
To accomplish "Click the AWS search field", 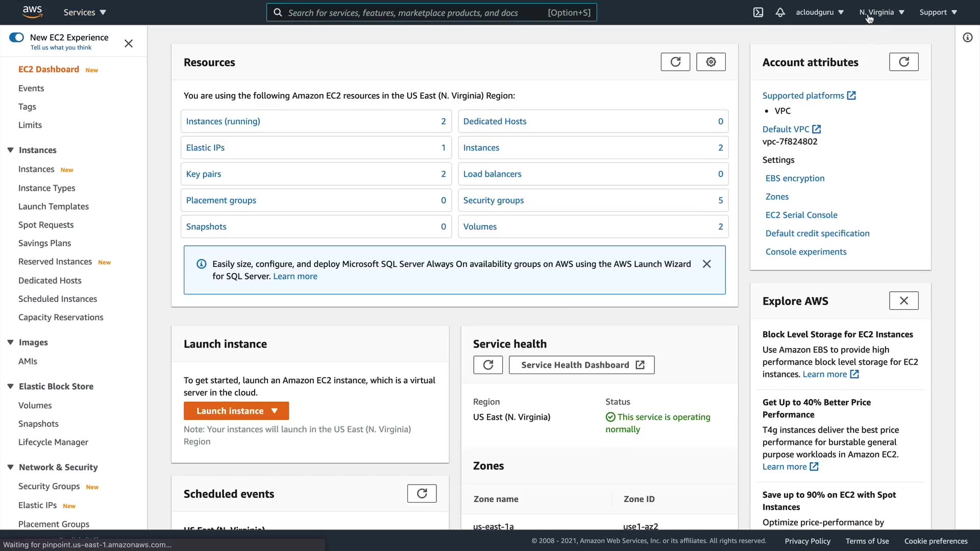I will (x=431, y=12).
